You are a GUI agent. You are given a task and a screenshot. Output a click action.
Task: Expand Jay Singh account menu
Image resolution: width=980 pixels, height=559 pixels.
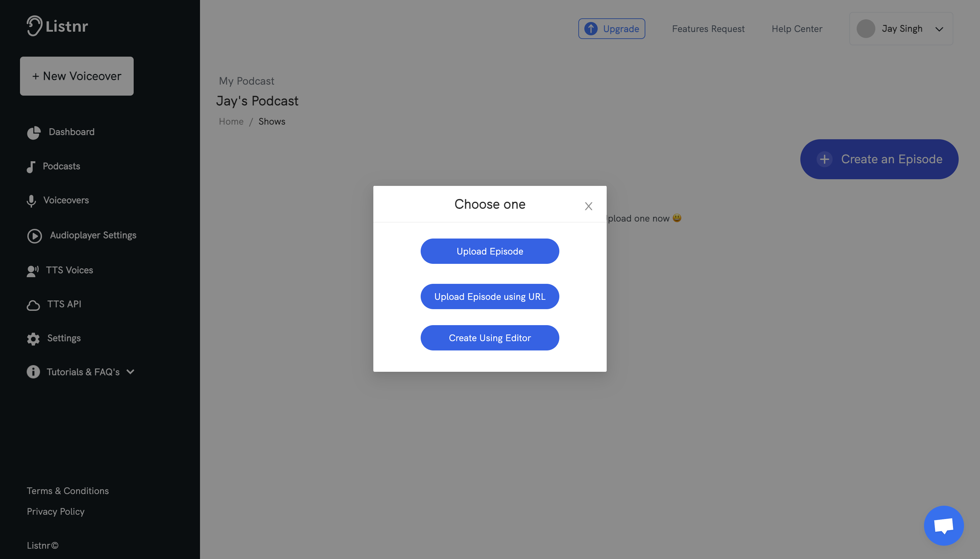point(940,28)
